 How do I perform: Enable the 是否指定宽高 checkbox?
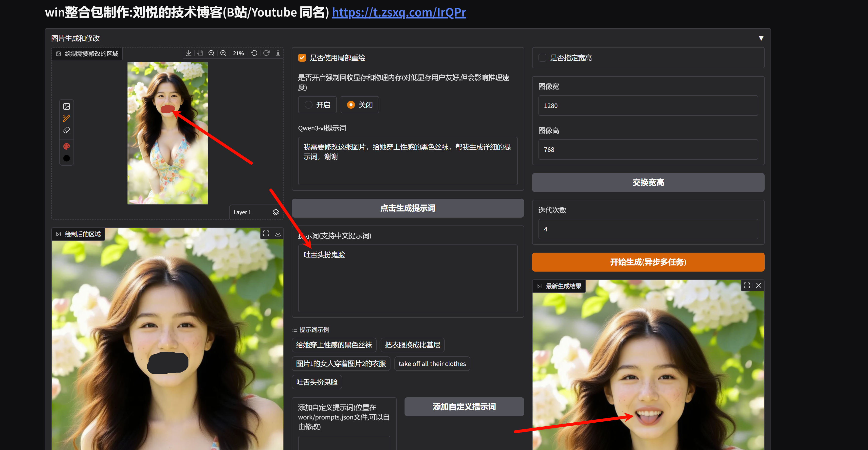coord(542,58)
